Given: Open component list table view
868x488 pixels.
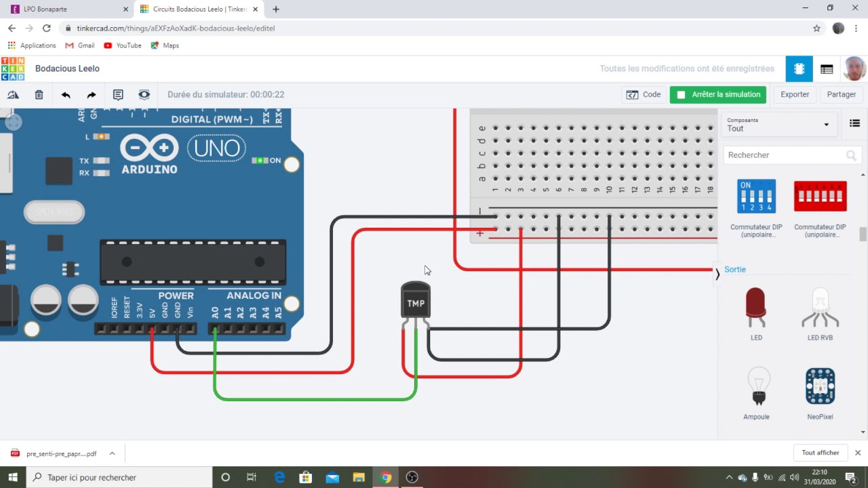Looking at the screenshot, I should pyautogui.click(x=827, y=69).
